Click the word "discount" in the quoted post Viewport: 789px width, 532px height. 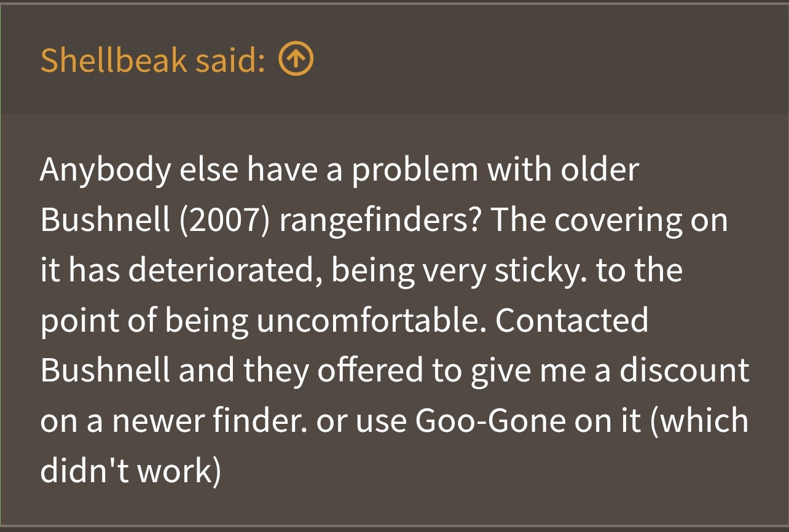(684, 371)
